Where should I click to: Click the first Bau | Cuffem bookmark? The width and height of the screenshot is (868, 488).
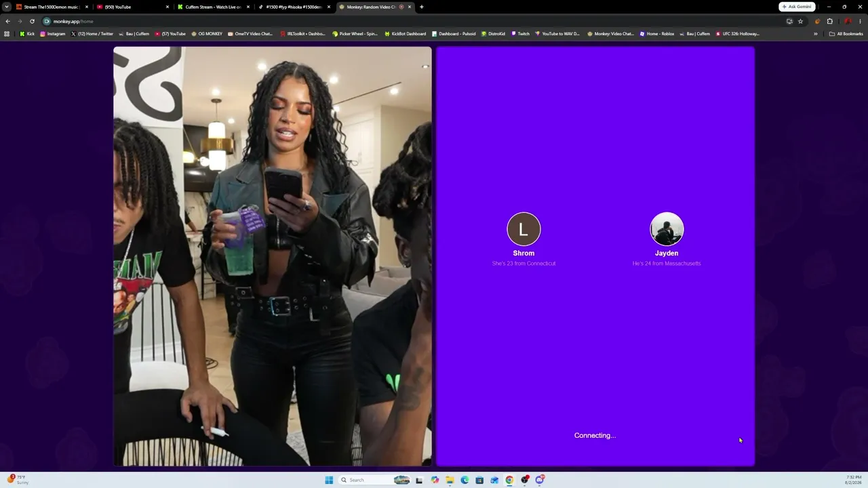[x=134, y=34]
